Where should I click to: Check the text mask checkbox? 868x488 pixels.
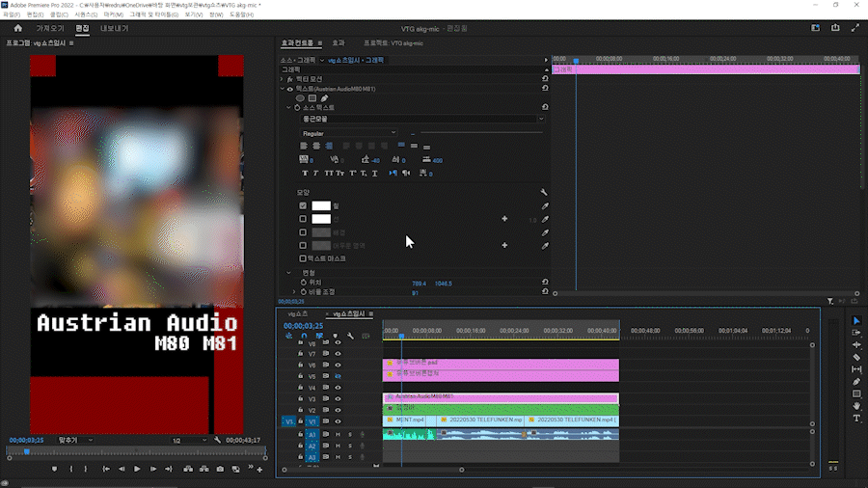tap(303, 258)
